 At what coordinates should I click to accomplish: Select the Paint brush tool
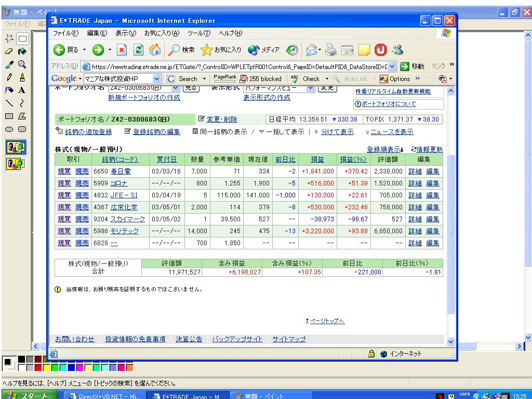(x=22, y=77)
